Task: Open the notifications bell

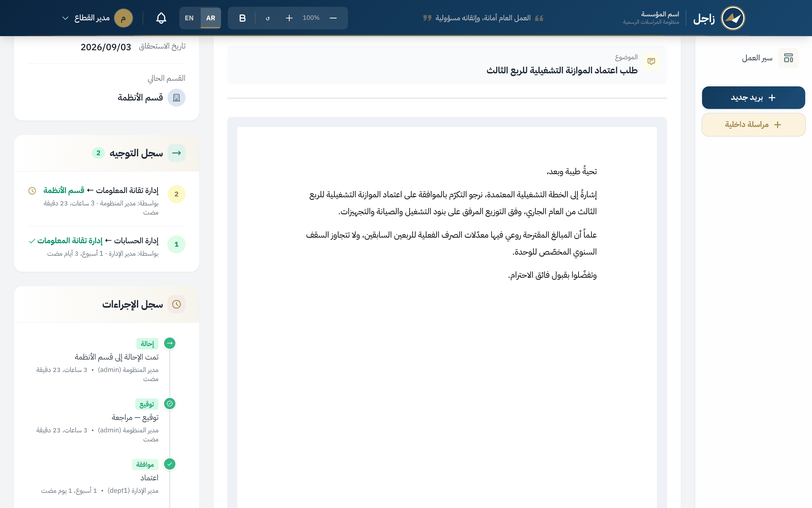Action: (x=161, y=18)
